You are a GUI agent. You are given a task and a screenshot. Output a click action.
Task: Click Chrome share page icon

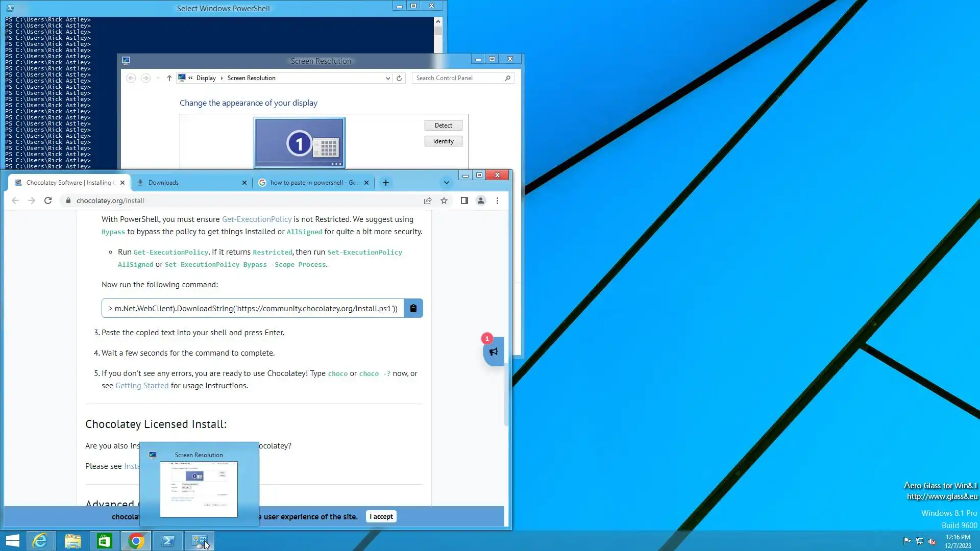tap(428, 201)
